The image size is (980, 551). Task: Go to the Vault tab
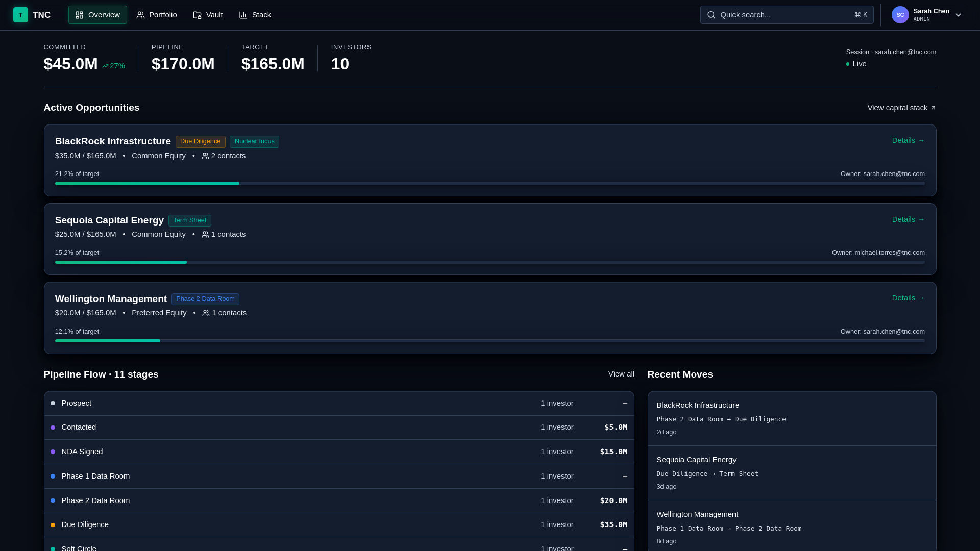[x=208, y=15]
